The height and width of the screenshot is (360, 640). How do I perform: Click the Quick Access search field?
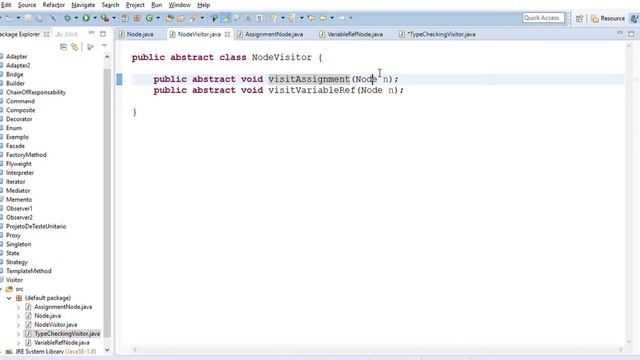(x=543, y=18)
